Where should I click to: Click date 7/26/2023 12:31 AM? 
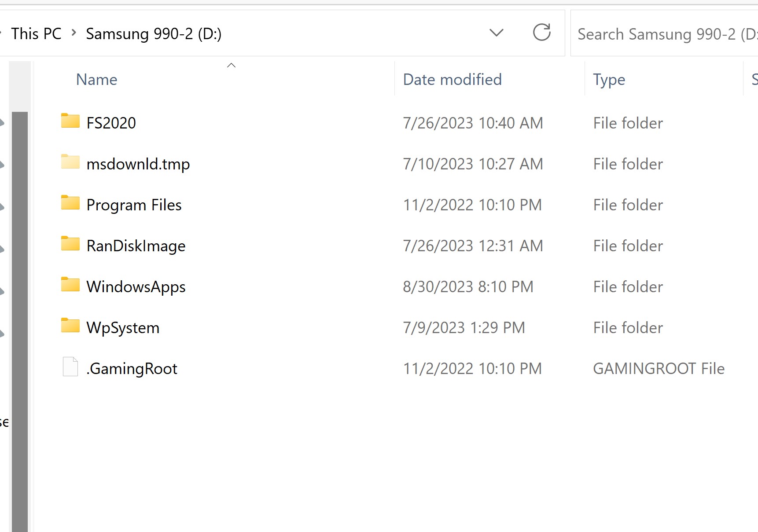click(473, 246)
